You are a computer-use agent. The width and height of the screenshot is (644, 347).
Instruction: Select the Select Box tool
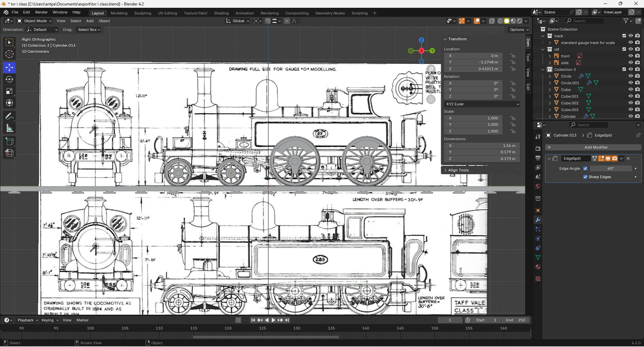tap(10, 43)
